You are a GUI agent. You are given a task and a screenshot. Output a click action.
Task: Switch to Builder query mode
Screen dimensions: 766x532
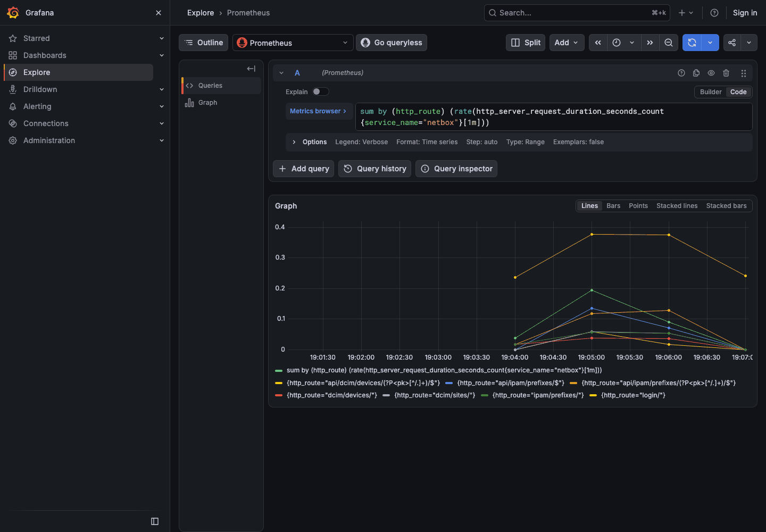(711, 92)
